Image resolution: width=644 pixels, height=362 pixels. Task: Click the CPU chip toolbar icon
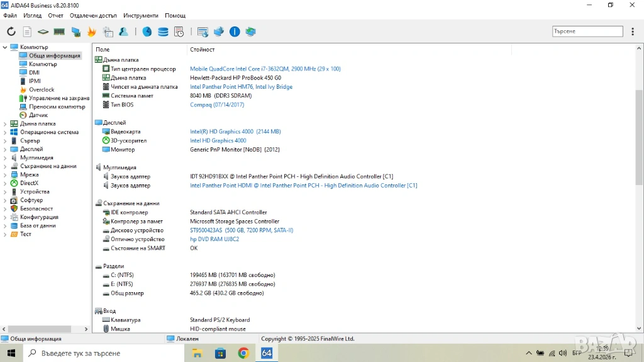[x=43, y=31]
